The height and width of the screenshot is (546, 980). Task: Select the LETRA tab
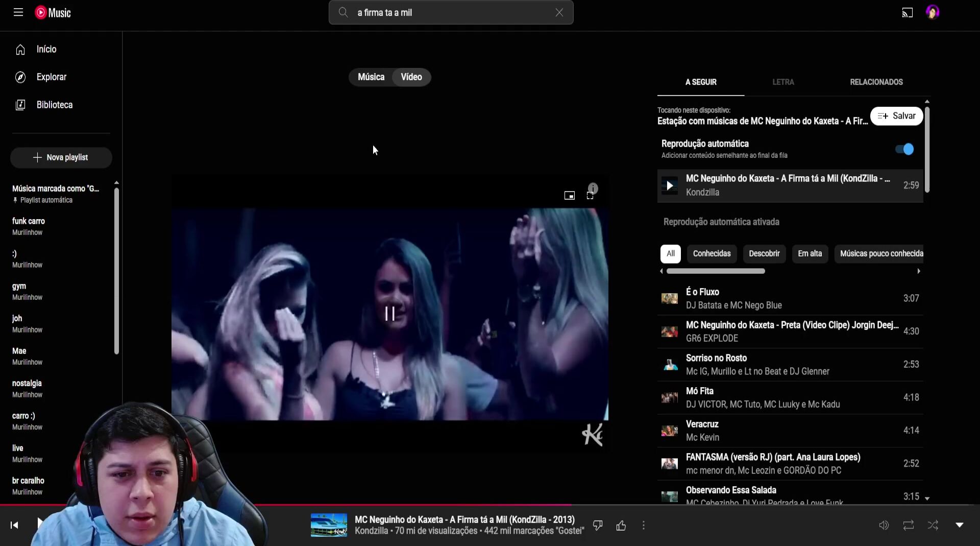tap(783, 82)
